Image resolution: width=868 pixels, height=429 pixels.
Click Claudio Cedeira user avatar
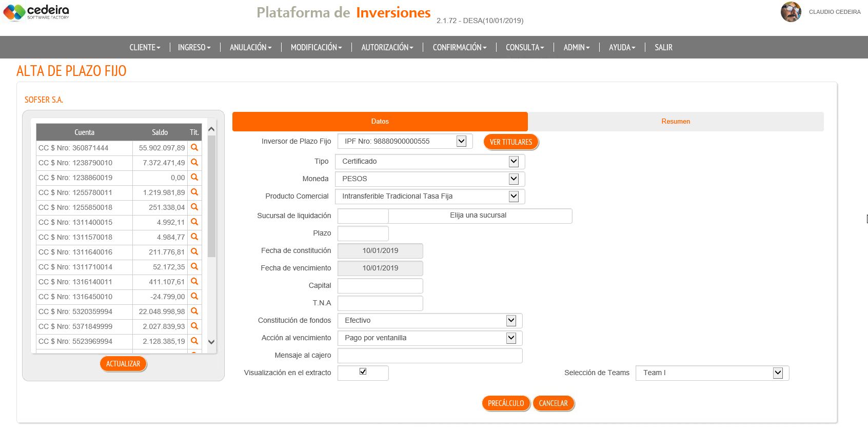click(x=791, y=12)
